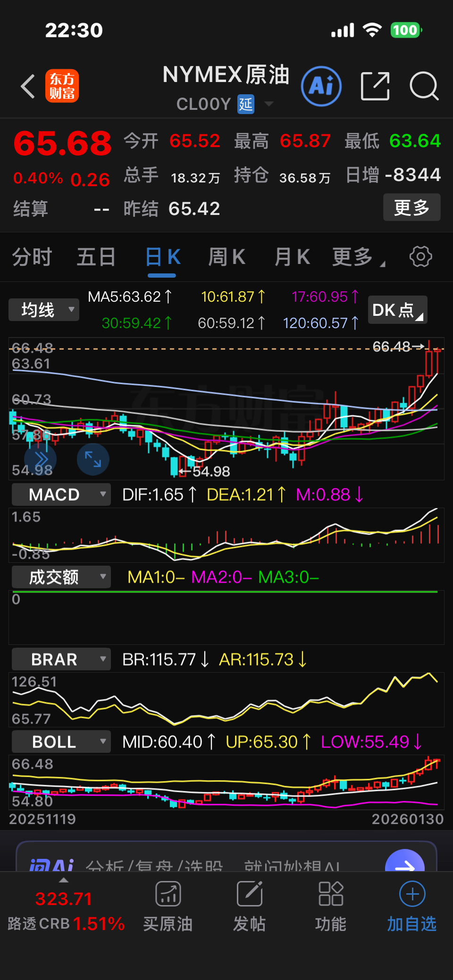The height and width of the screenshot is (980, 453).
Task: Tap the 问AI input bar
Action: point(226,857)
